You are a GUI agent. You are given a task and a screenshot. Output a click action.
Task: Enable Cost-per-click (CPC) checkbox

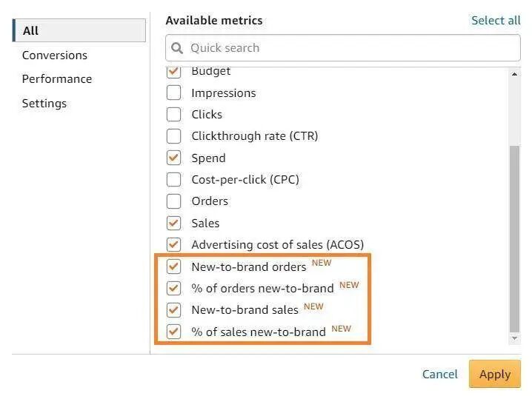click(173, 179)
